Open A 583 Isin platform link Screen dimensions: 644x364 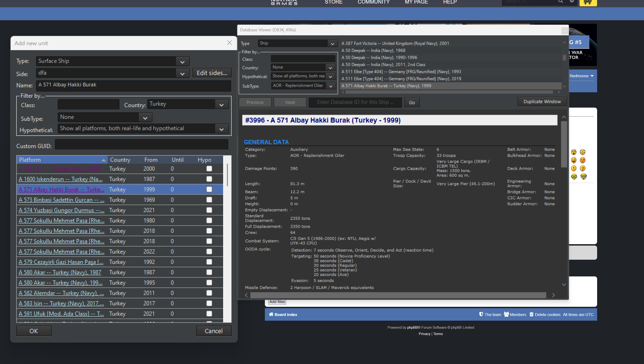pyautogui.click(x=61, y=303)
